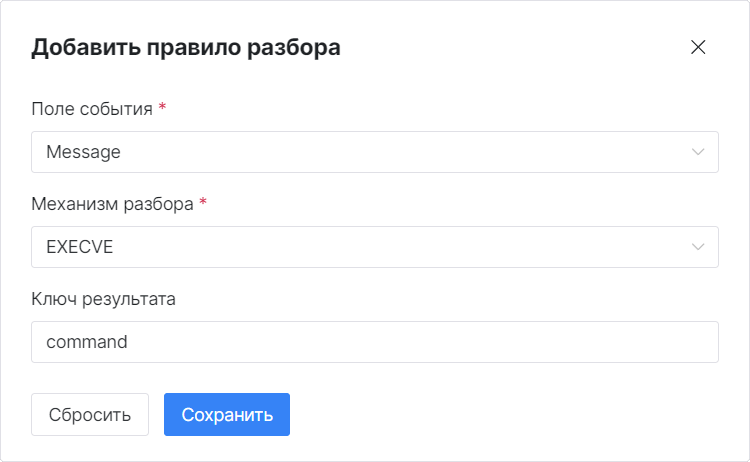The image size is (750, 462).
Task: Expand the Механизм разбора dropdown showing EXECVE
Action: coord(360,247)
